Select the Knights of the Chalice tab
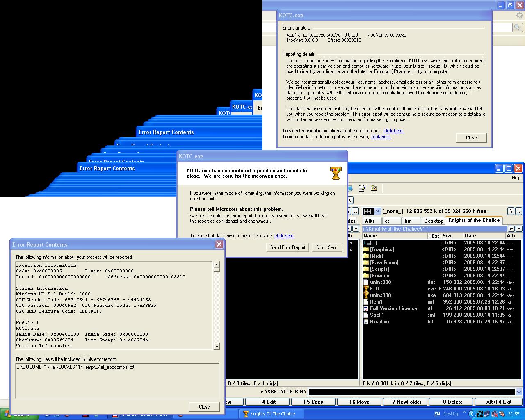Image resolution: width=525 pixels, height=420 pixels. [474, 220]
